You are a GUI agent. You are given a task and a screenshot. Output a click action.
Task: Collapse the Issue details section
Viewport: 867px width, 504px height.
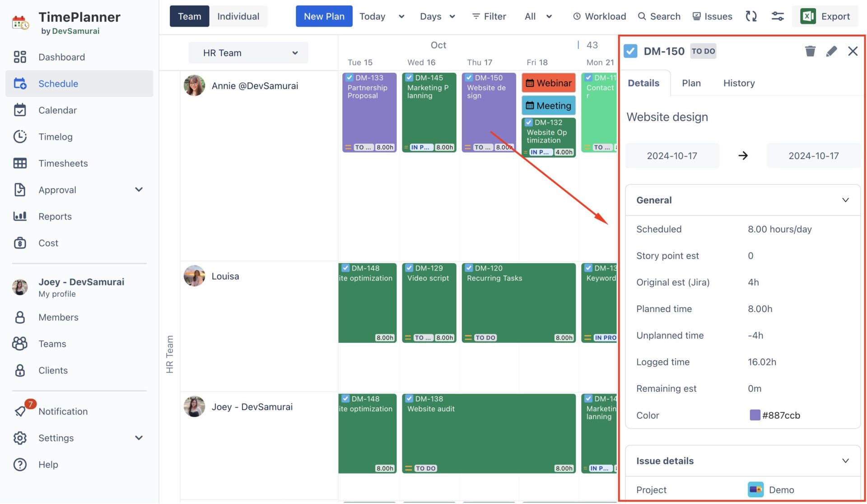pos(845,461)
